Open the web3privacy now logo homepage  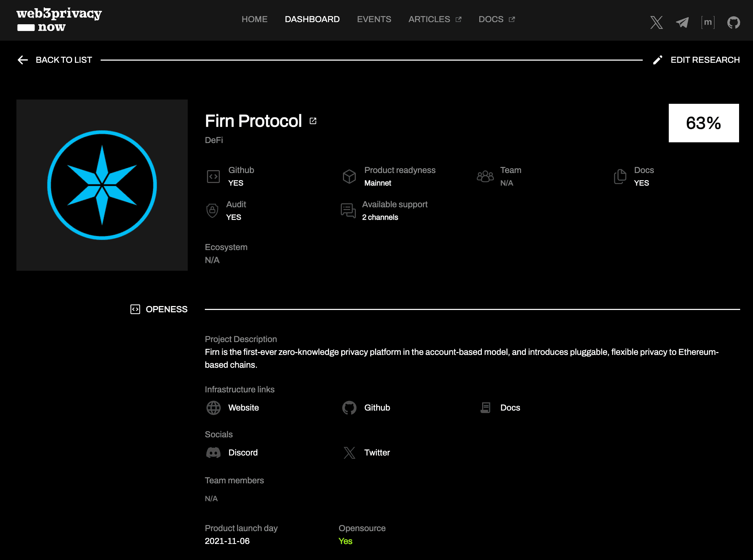click(x=59, y=20)
